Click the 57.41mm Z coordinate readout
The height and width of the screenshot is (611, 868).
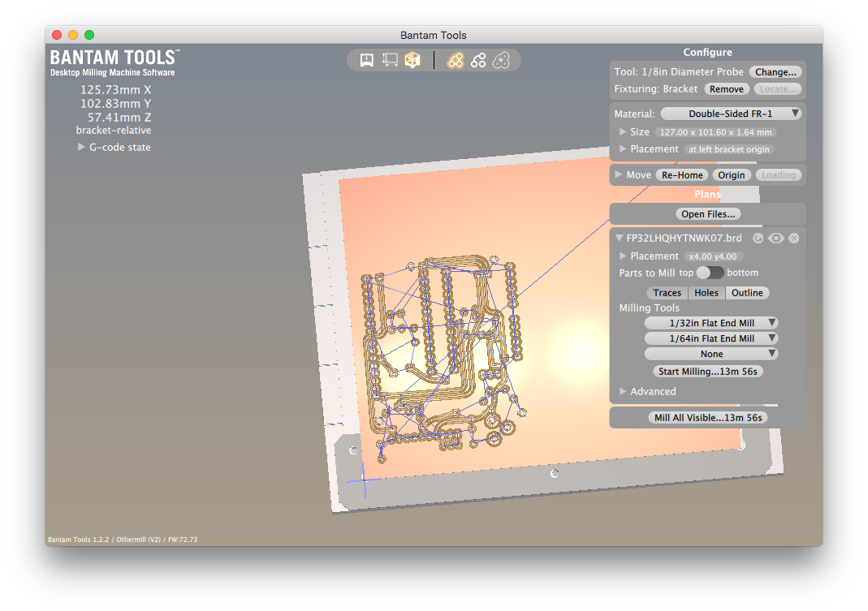[x=119, y=118]
